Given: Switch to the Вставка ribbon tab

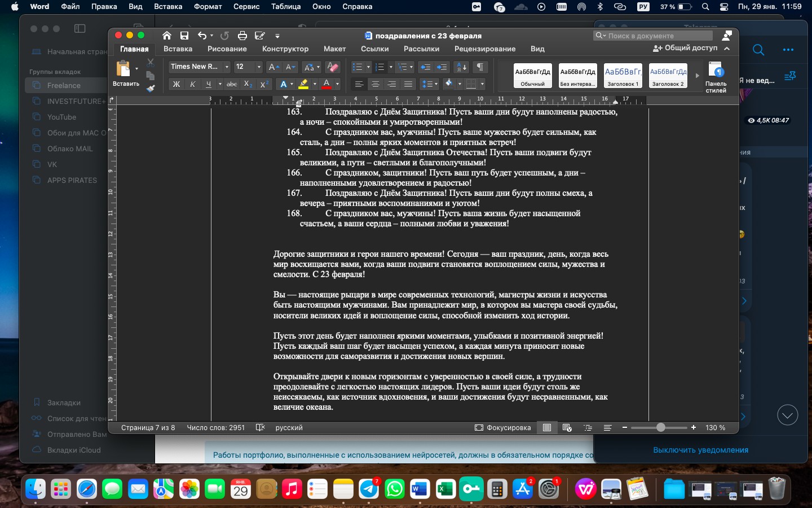Looking at the screenshot, I should [178, 49].
